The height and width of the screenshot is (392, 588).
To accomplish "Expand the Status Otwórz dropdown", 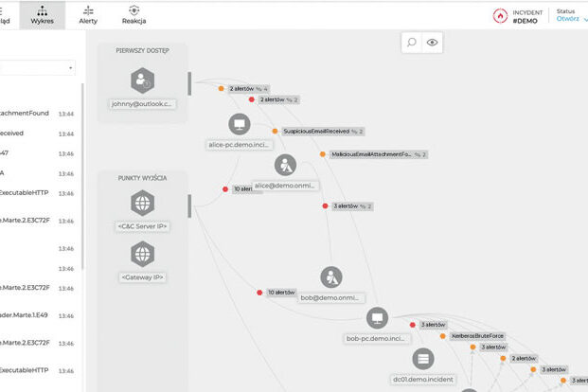I will coord(572,18).
